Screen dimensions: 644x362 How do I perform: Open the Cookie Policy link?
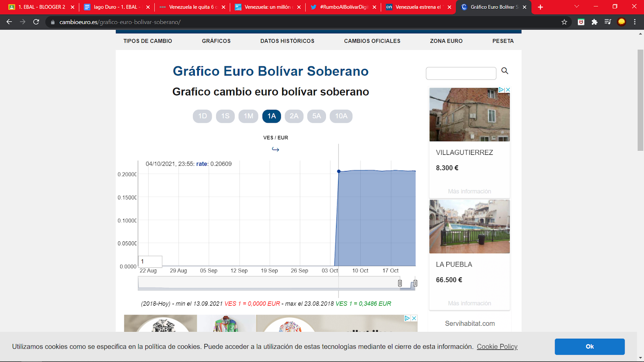[497, 347]
